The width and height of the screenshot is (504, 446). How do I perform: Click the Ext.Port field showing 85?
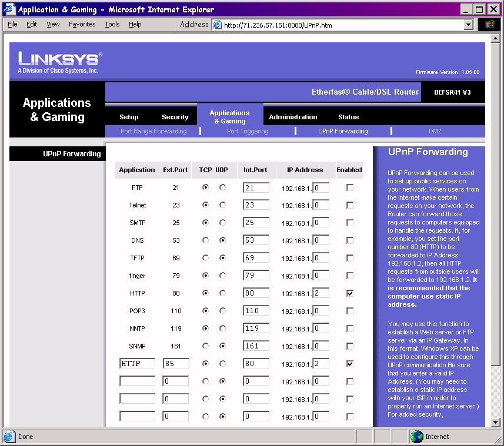coord(176,364)
